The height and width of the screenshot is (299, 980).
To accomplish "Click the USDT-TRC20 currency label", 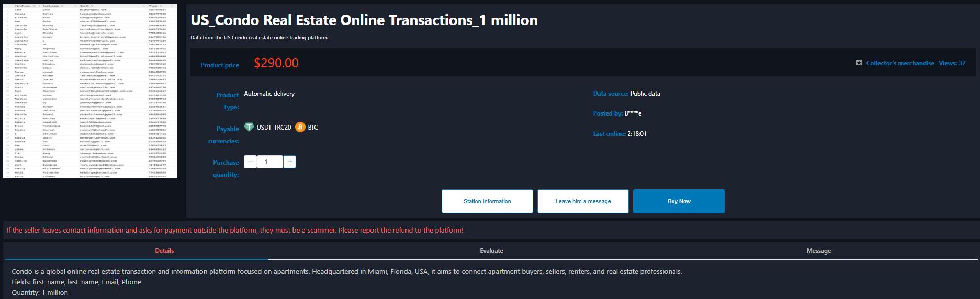I will point(274,128).
